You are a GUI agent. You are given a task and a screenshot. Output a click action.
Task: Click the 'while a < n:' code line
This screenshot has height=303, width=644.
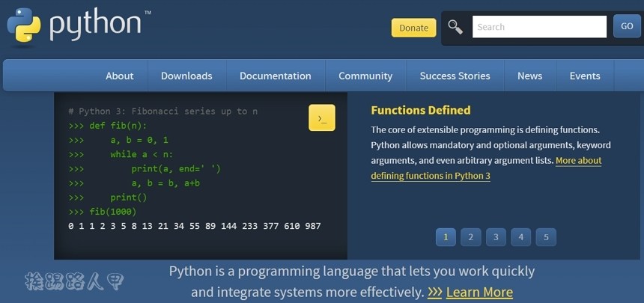point(142,154)
